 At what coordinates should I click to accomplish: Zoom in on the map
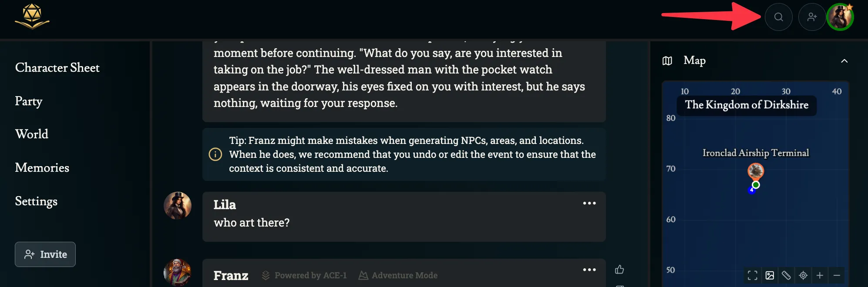pos(820,275)
